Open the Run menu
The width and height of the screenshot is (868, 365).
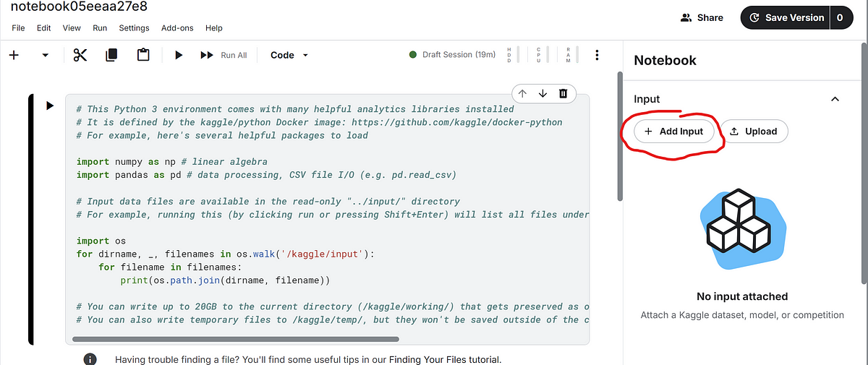click(100, 28)
